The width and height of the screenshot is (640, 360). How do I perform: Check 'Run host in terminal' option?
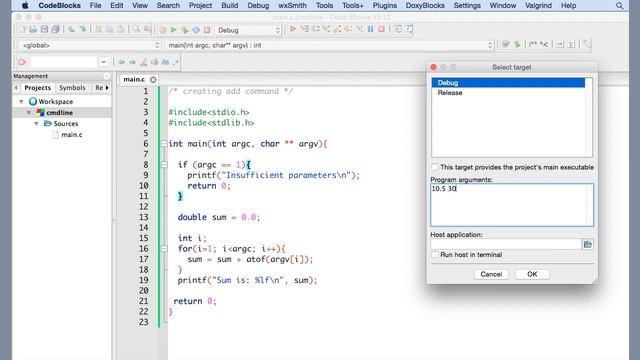[435, 254]
